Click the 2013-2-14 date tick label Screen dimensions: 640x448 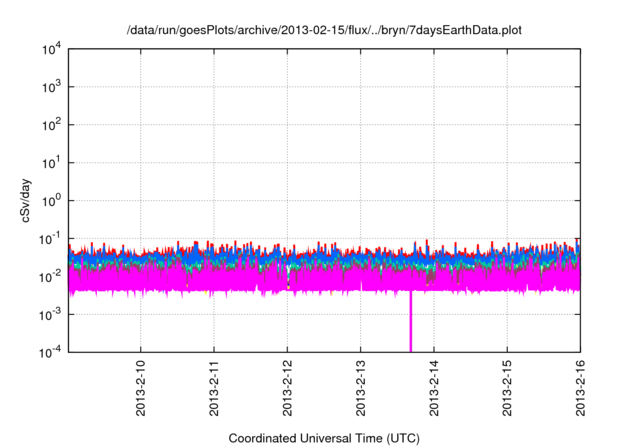(434, 388)
